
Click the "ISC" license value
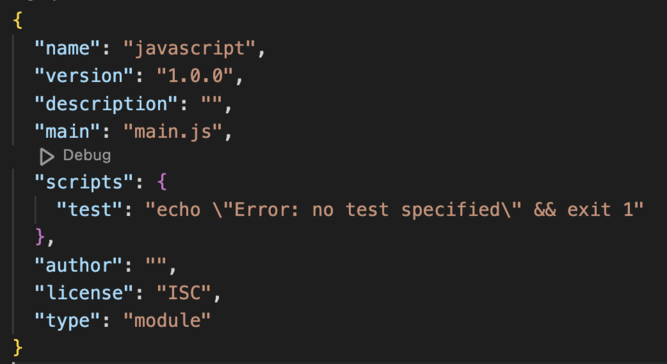pyautogui.click(x=184, y=293)
